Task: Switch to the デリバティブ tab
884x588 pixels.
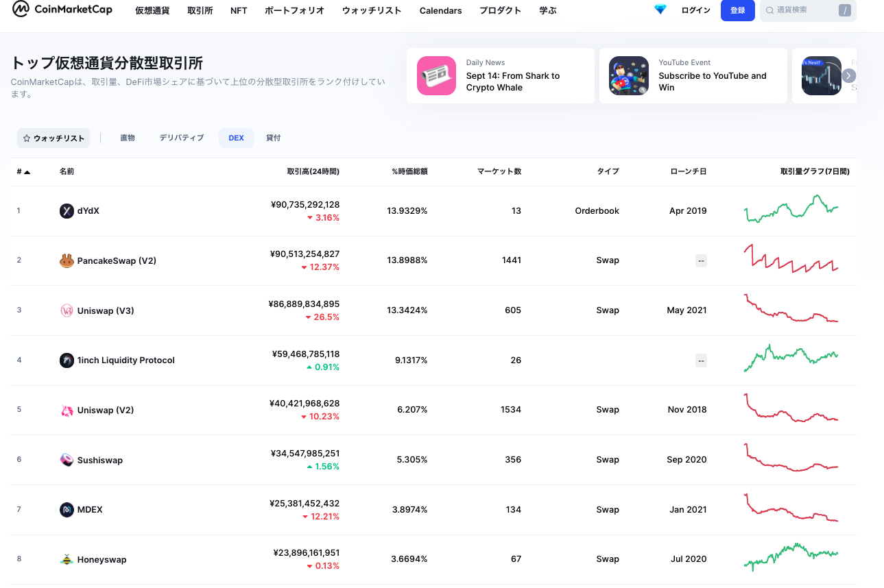Action: [182, 138]
